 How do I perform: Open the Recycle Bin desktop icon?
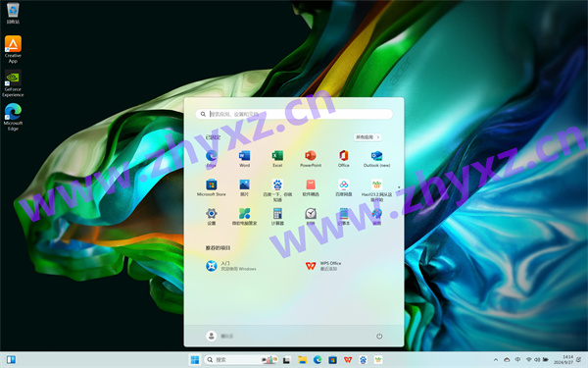(x=13, y=13)
